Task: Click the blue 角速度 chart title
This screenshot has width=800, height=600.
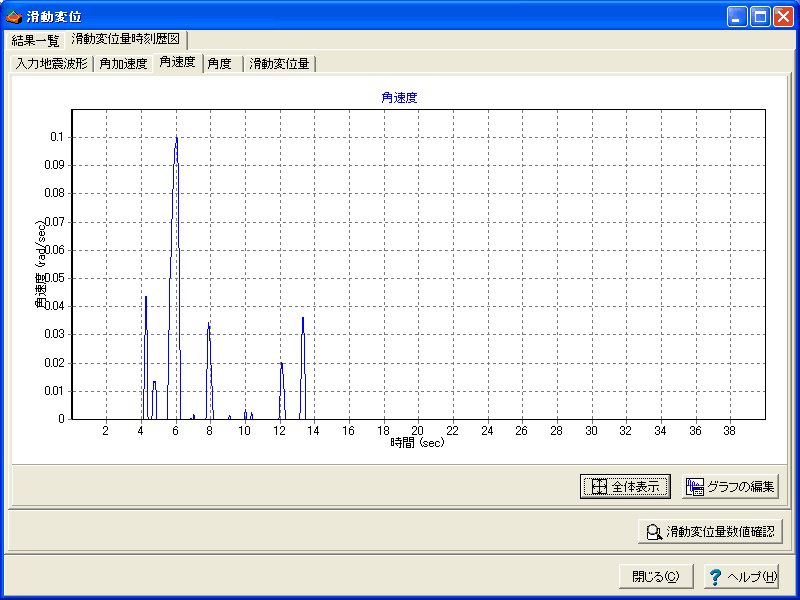Action: [399, 97]
